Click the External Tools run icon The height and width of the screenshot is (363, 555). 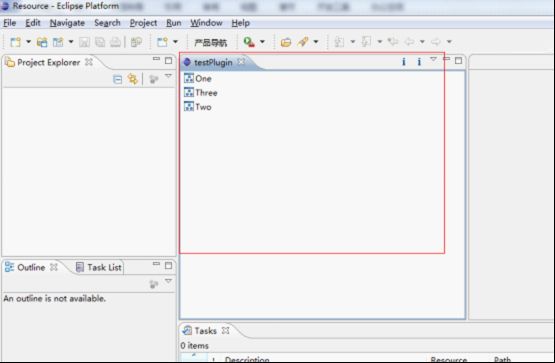pos(249,42)
